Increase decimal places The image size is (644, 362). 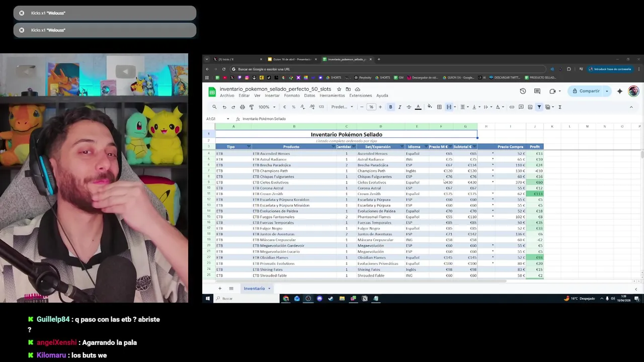(312, 107)
